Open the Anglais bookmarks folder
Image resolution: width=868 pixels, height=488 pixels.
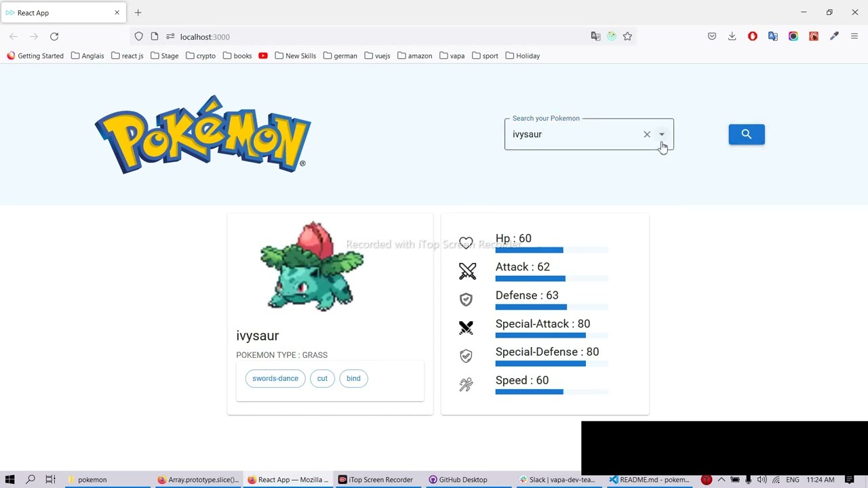(87, 56)
